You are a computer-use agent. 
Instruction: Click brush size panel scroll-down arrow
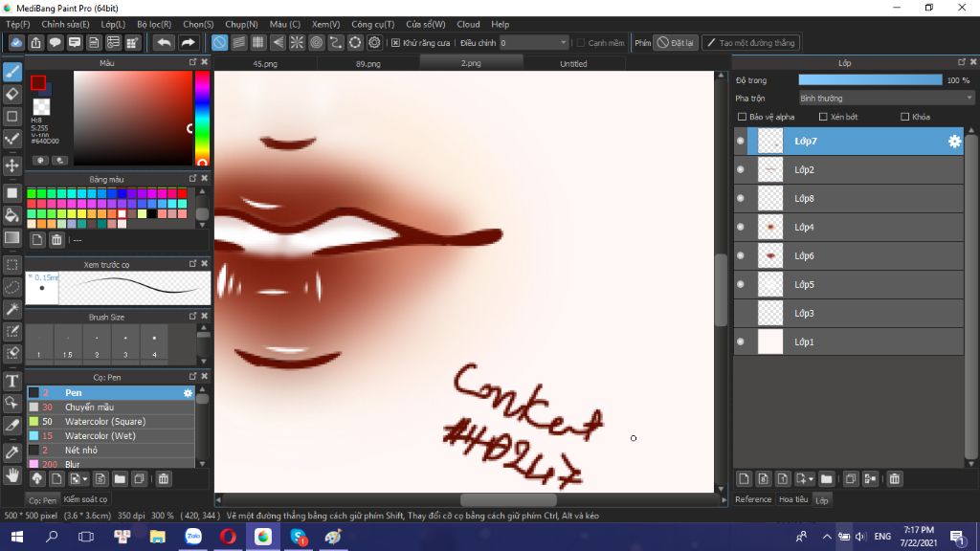203,361
